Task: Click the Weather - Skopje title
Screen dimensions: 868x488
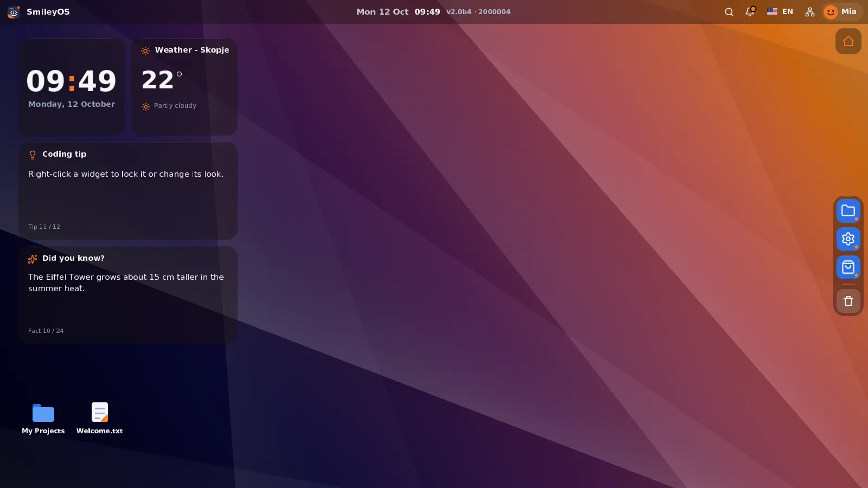Action: (192, 50)
